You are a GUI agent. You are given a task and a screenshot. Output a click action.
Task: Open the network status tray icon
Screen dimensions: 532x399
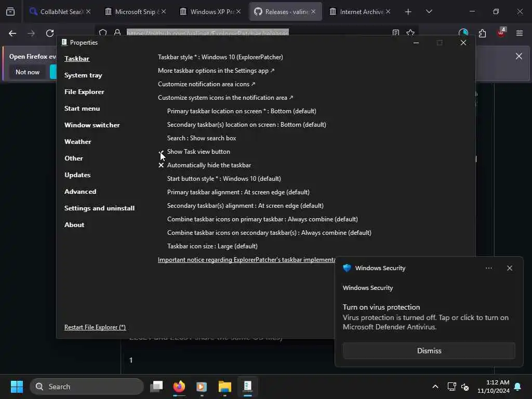click(451, 387)
